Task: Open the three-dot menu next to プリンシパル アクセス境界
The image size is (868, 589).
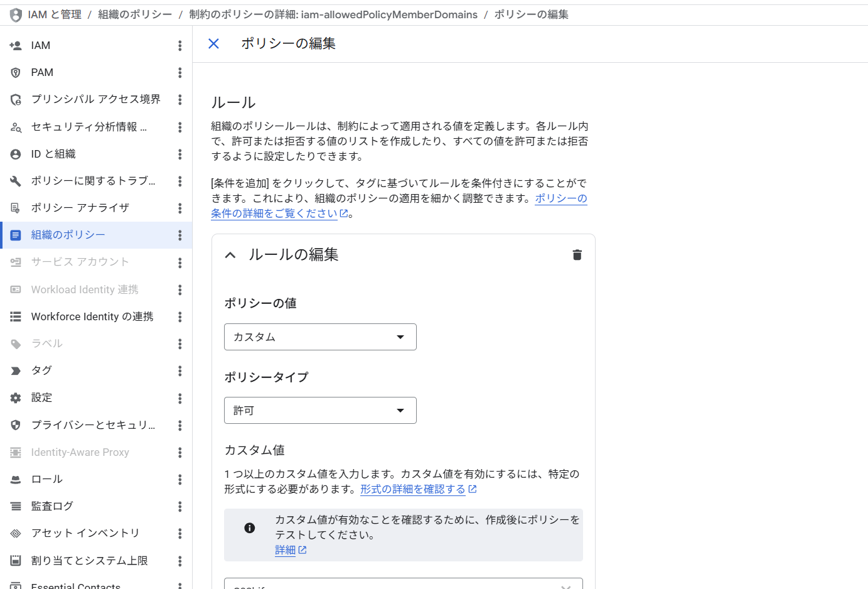Action: (179, 99)
